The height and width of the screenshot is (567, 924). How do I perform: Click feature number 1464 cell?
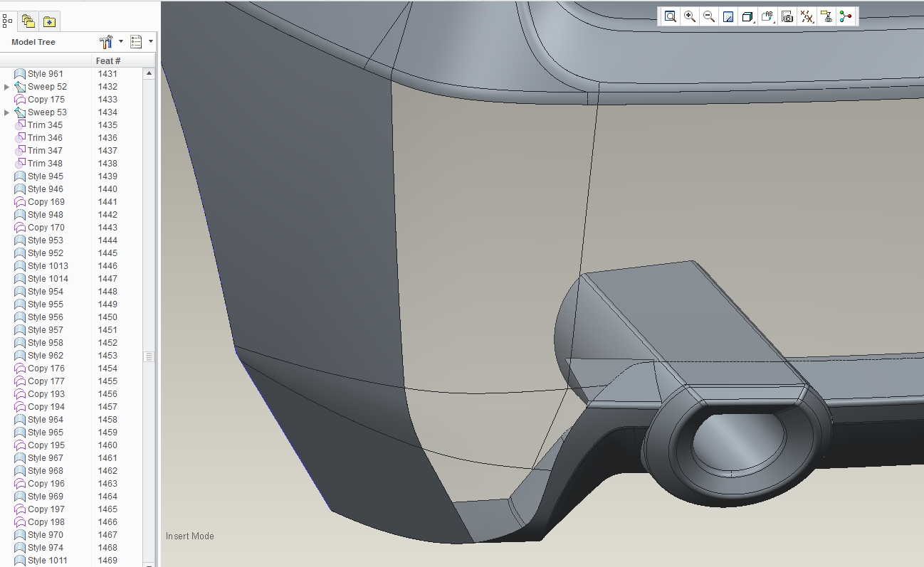[x=107, y=497]
